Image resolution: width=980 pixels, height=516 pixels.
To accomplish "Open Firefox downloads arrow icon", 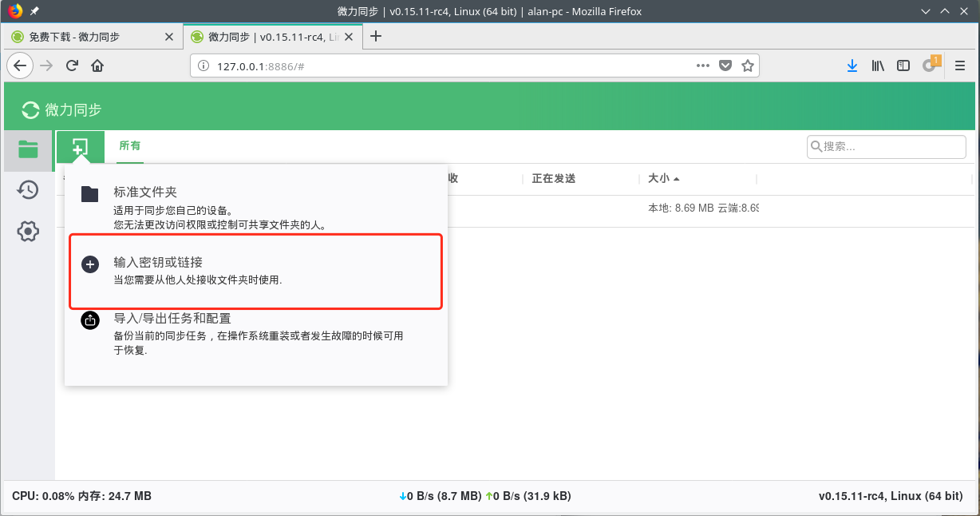I will tap(852, 66).
